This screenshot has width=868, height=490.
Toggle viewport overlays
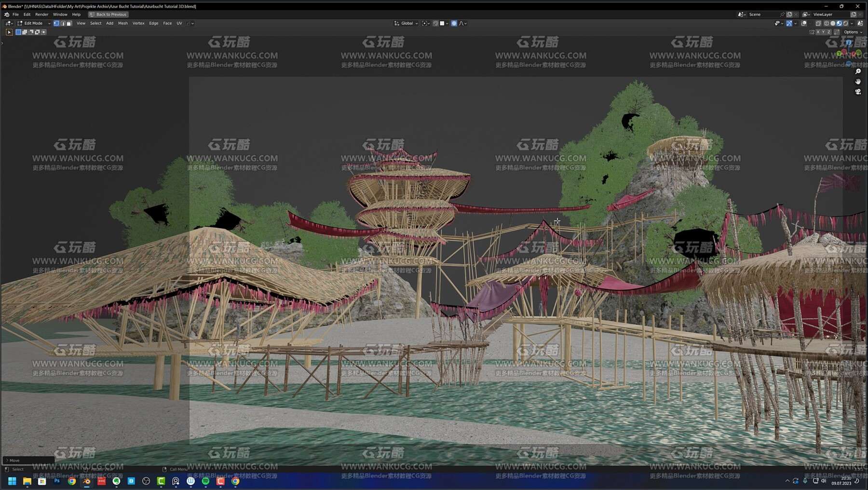804,23
